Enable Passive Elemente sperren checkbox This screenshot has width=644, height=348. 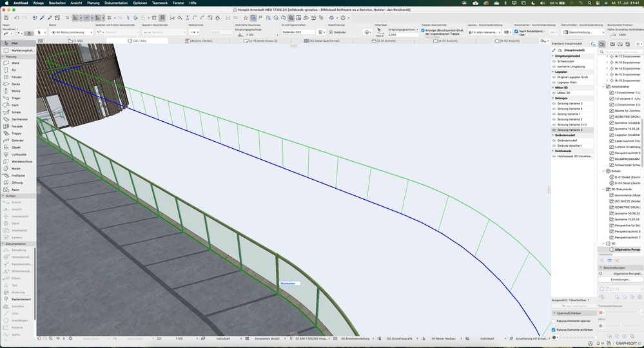coord(554,320)
